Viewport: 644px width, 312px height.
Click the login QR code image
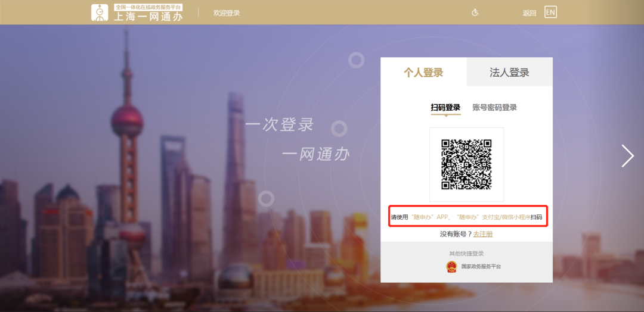466,164
